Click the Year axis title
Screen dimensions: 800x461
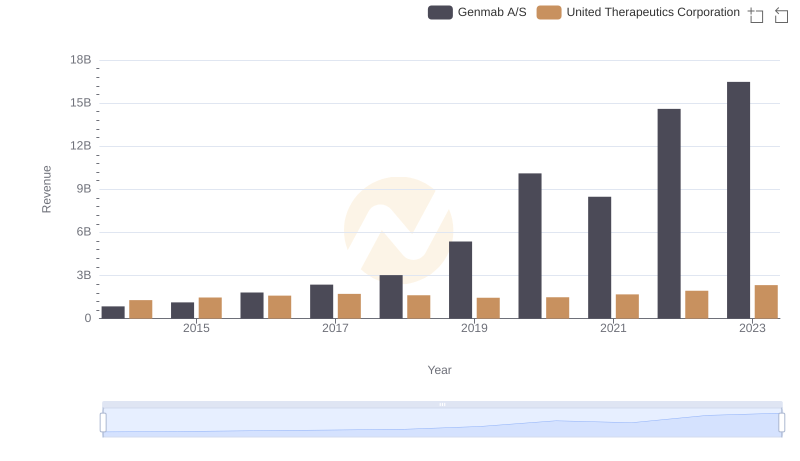439,370
